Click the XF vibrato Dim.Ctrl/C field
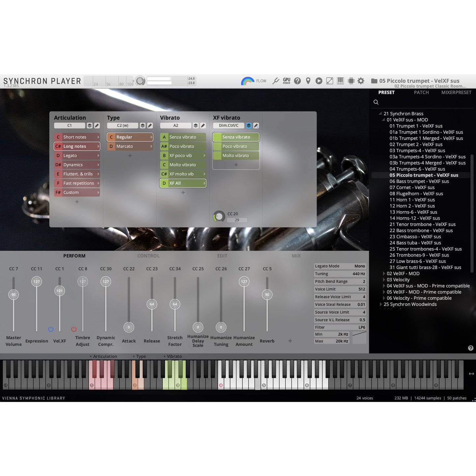Screen dimensions: 476x476 (229, 126)
